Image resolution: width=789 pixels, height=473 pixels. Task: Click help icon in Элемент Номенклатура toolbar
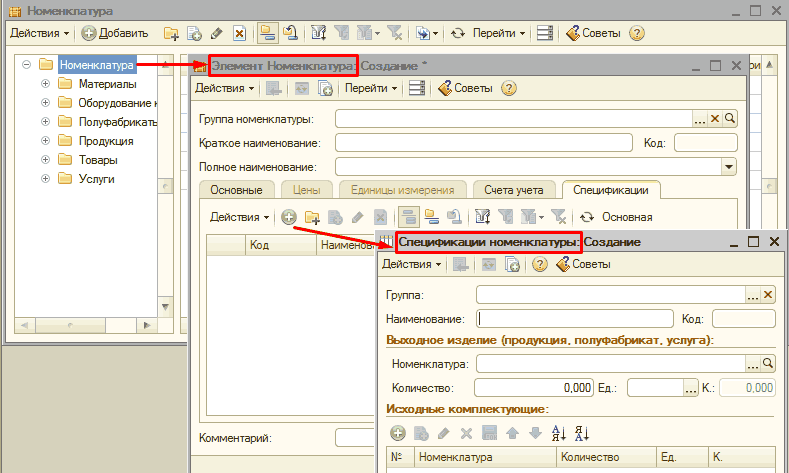pyautogui.click(x=509, y=89)
